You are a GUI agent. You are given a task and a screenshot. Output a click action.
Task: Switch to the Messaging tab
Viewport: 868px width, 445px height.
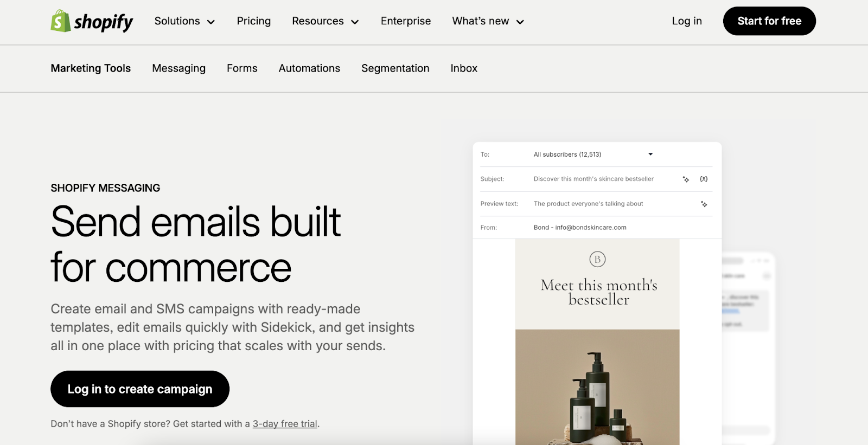click(178, 68)
